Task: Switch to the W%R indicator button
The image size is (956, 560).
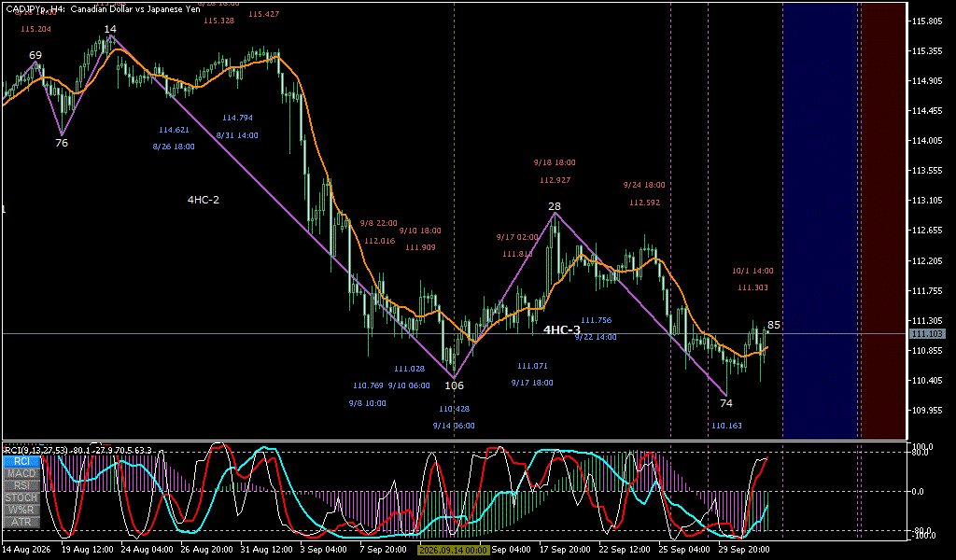Action: pos(22,510)
